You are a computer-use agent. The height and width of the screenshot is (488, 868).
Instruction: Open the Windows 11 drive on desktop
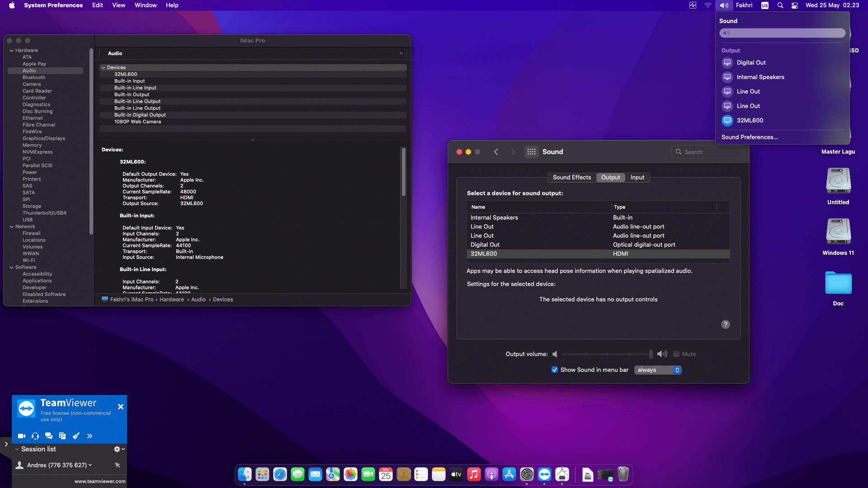pyautogui.click(x=838, y=237)
